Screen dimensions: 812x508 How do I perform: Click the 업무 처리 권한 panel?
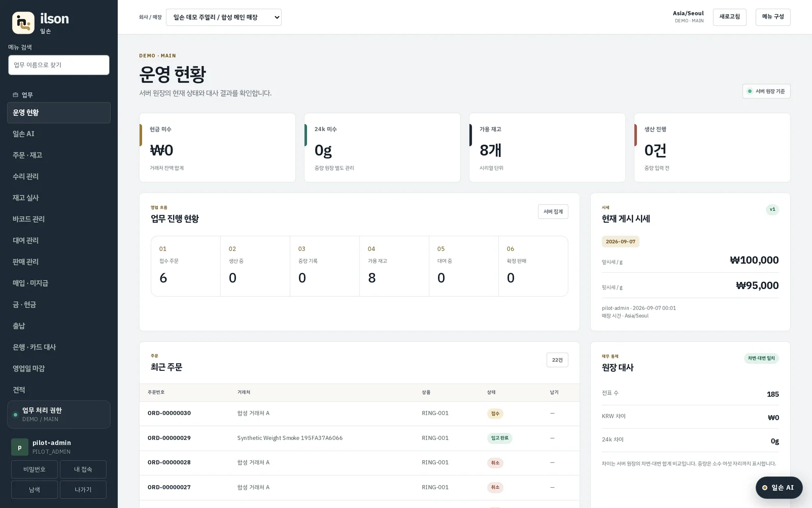click(x=59, y=415)
